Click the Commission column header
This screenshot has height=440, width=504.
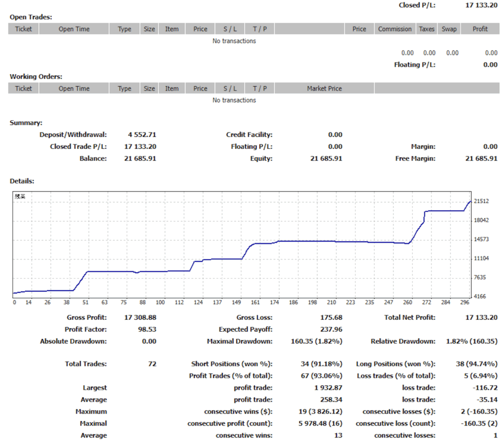click(x=395, y=29)
